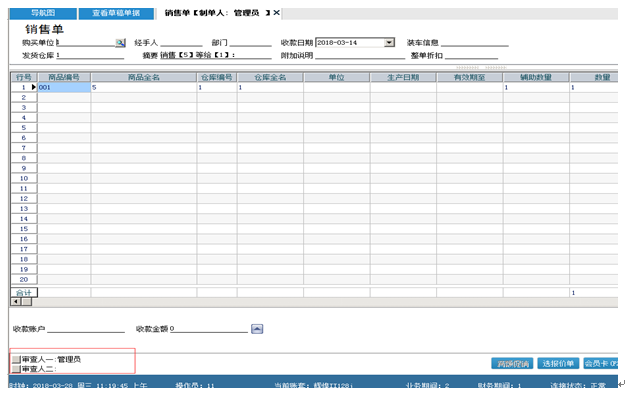Select row number 5 in the grid
The height and width of the screenshot is (402, 627).
(x=23, y=127)
